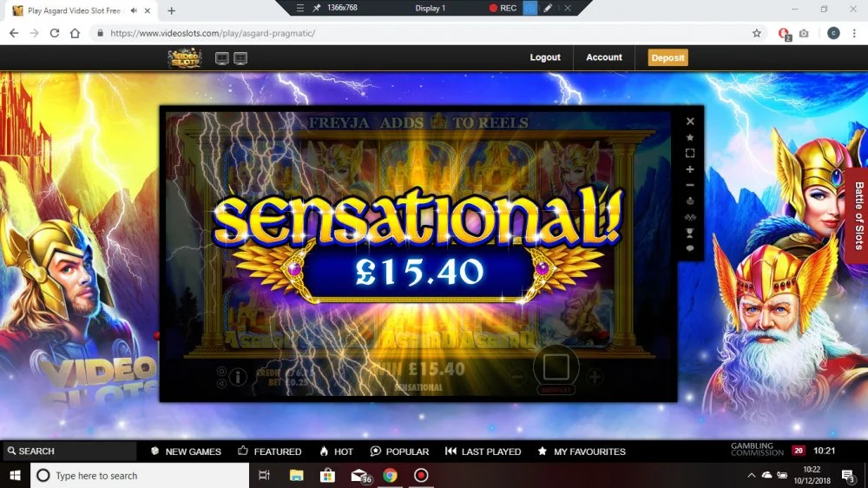Open the Battle of Slots side tab
Viewport: 868px width, 488px height.
point(857,215)
